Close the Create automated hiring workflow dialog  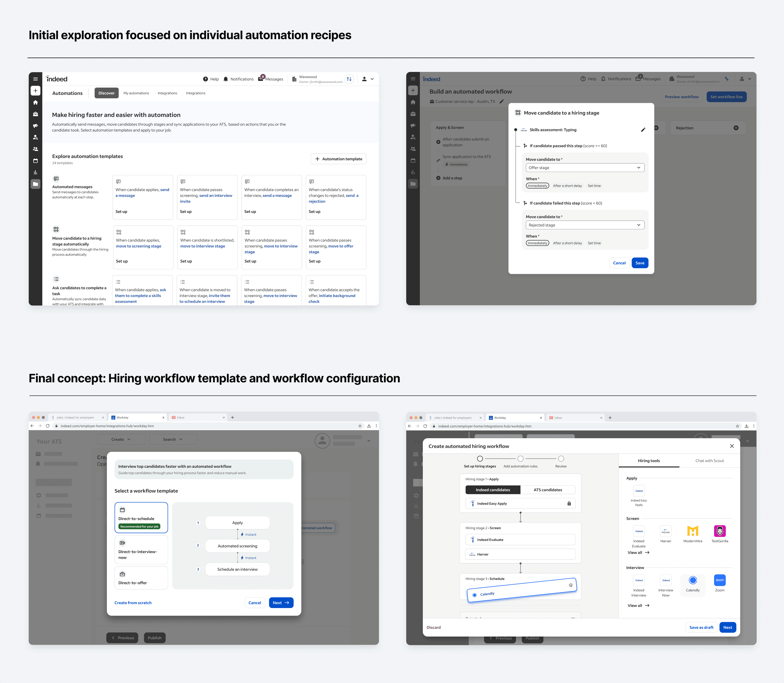pos(732,446)
